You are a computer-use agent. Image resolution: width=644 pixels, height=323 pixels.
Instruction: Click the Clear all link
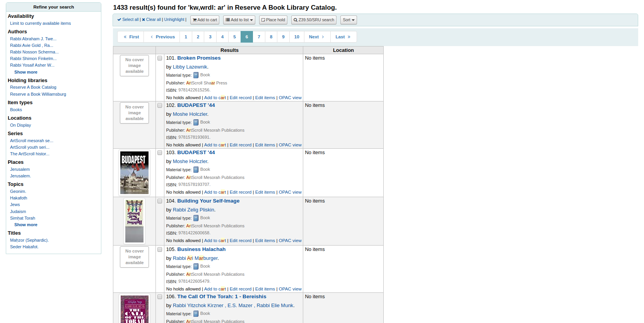tap(151, 20)
